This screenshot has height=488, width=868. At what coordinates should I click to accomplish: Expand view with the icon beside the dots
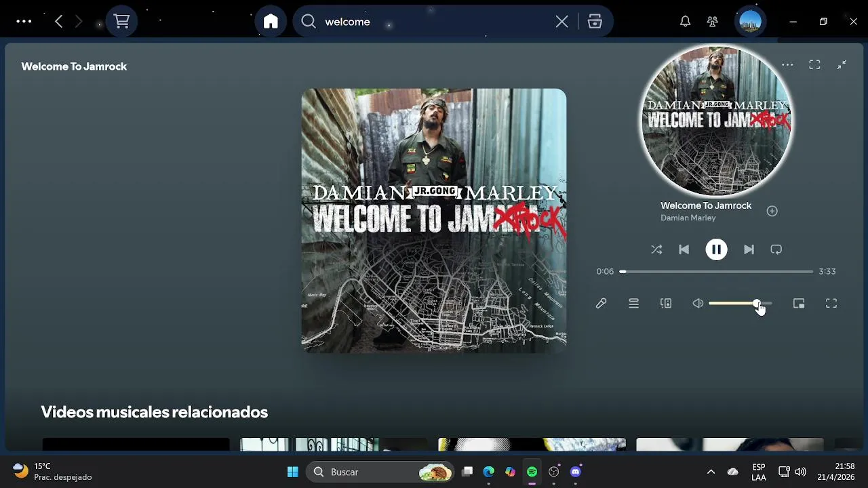(x=814, y=65)
